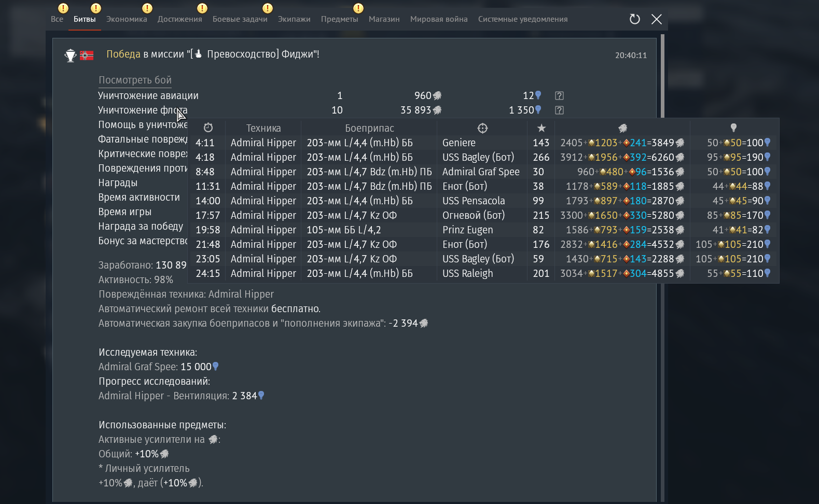Click the 24:15 kill time entry
This screenshot has width=819, height=504.
point(208,273)
